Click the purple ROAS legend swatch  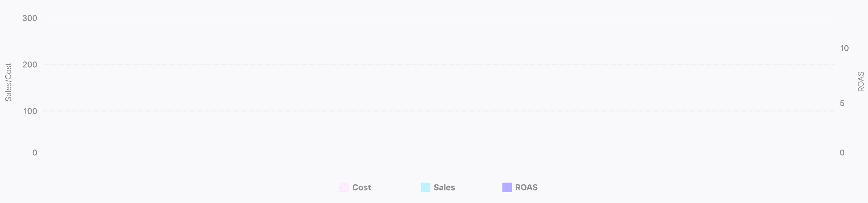pos(507,187)
